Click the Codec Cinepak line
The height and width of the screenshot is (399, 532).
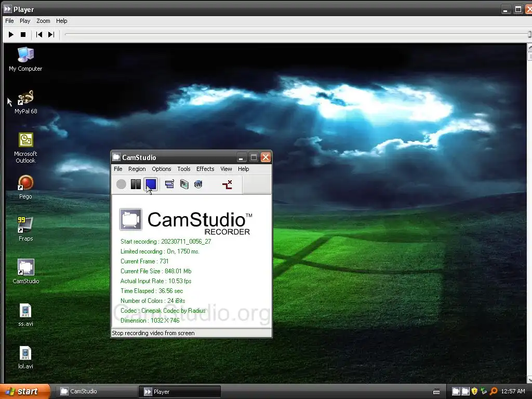(x=163, y=311)
